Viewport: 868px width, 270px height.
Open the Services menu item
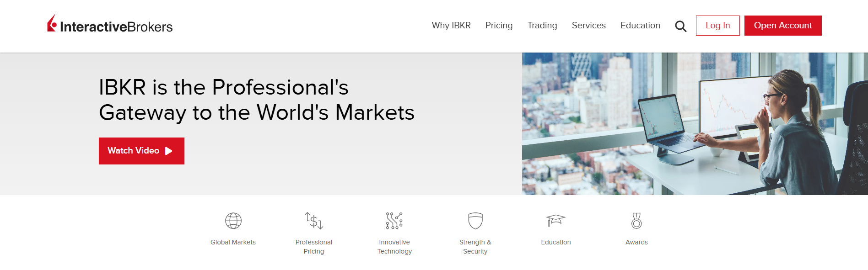click(588, 26)
